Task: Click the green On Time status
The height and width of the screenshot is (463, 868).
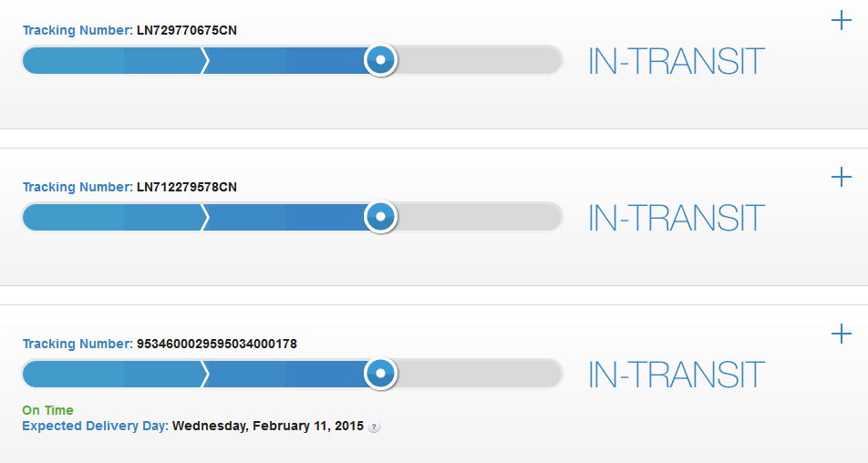Action: (47, 410)
